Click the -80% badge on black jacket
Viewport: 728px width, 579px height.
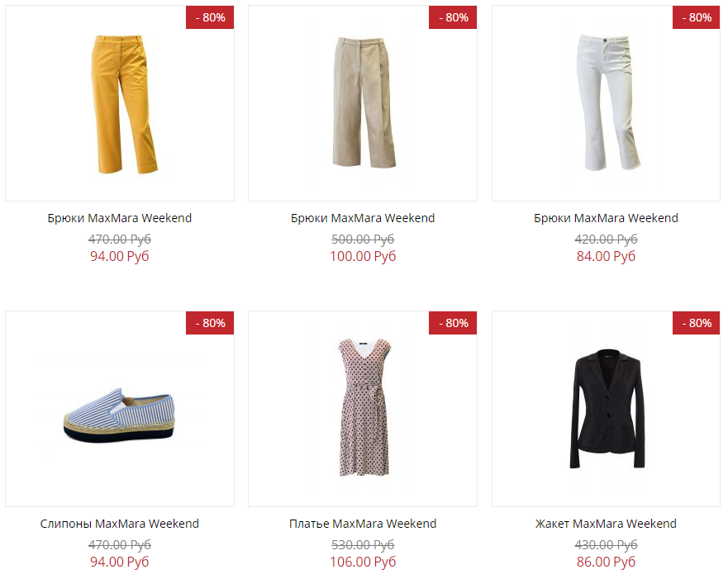point(696,323)
